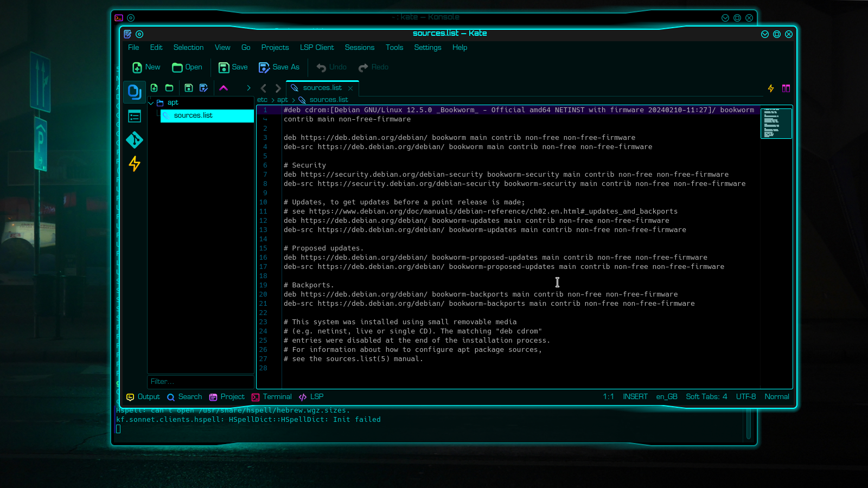Screen dimensions: 868x488
Task: Open the Symbol Outline sidebar panel
Action: pos(135,116)
